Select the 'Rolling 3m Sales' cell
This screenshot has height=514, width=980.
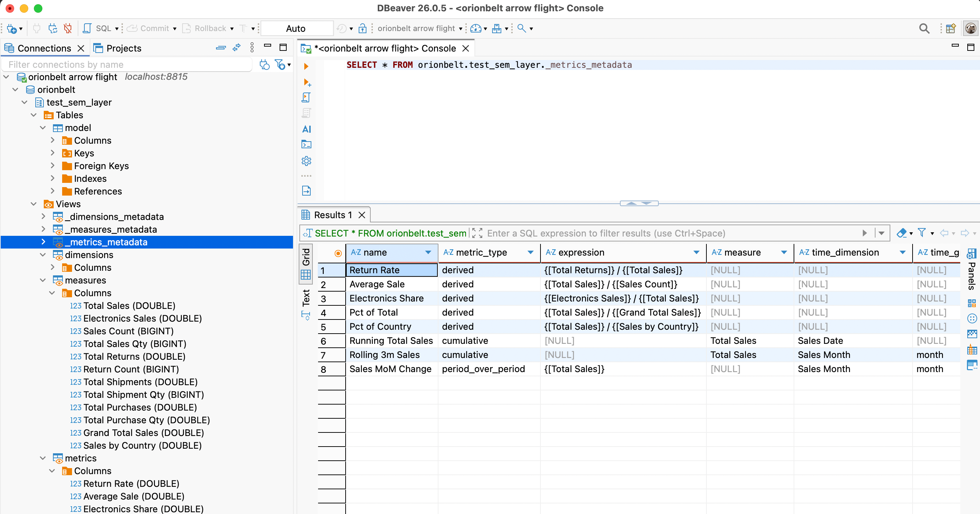pos(392,354)
